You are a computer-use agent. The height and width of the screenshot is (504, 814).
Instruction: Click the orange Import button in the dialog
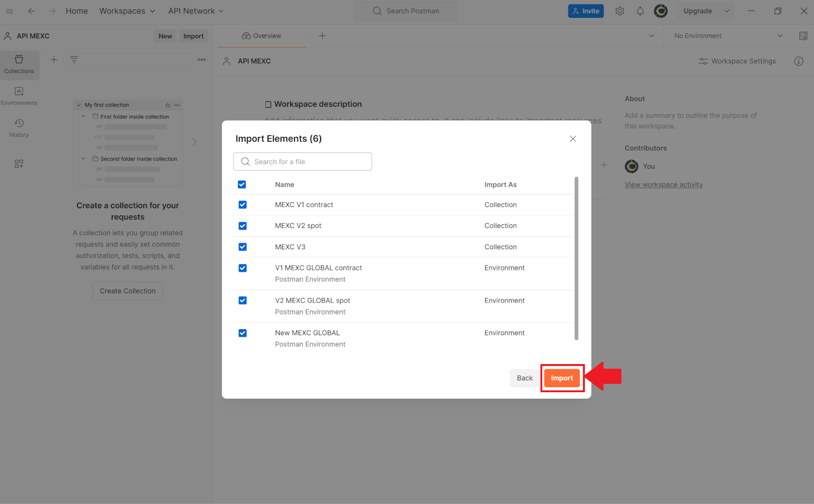[562, 378]
